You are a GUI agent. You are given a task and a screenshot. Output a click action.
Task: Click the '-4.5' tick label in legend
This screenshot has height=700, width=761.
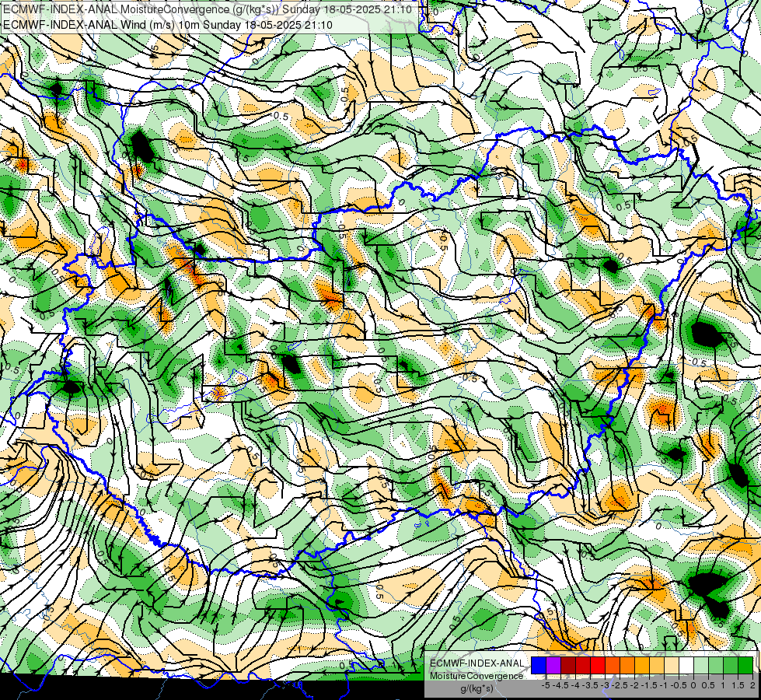coord(560,685)
